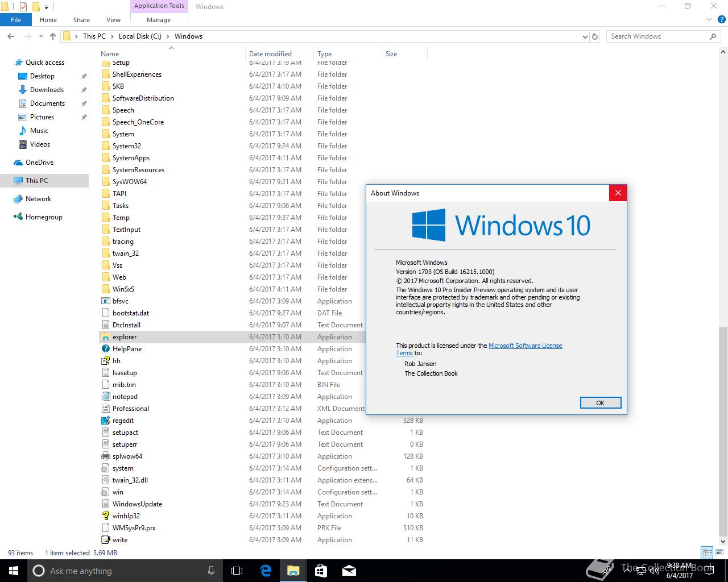Launch Microsoft Edge from taskbar

[266, 571]
